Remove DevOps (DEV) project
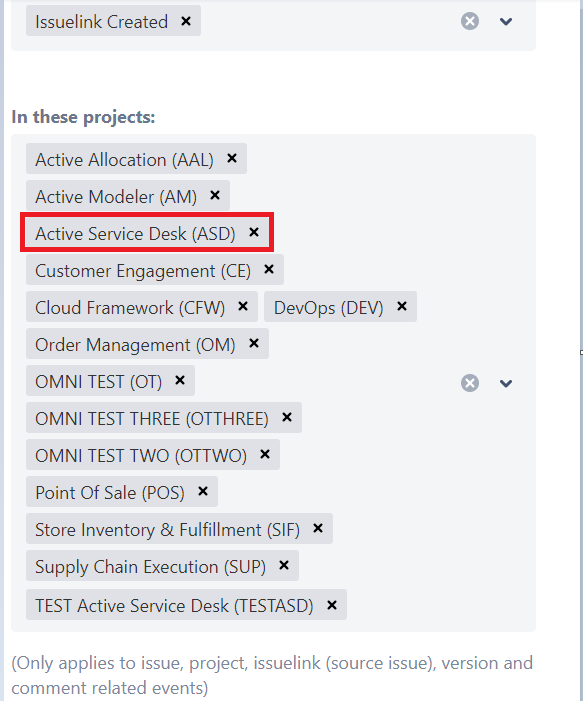This screenshot has height=701, width=583. click(402, 307)
